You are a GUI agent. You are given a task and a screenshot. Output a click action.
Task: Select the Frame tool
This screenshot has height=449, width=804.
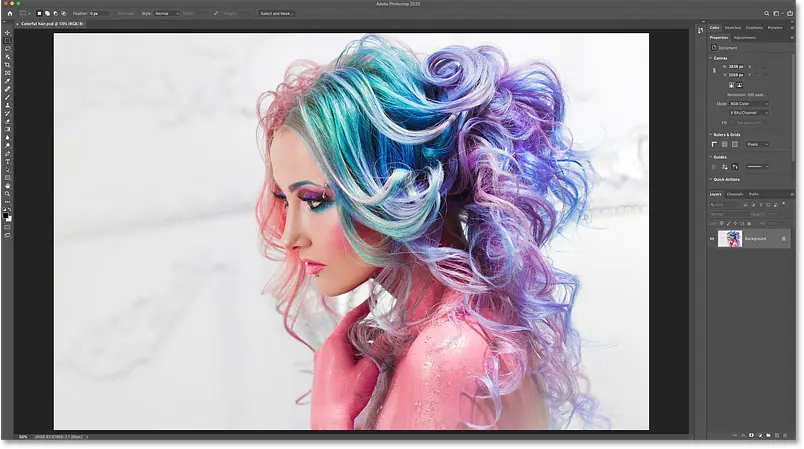(7, 73)
